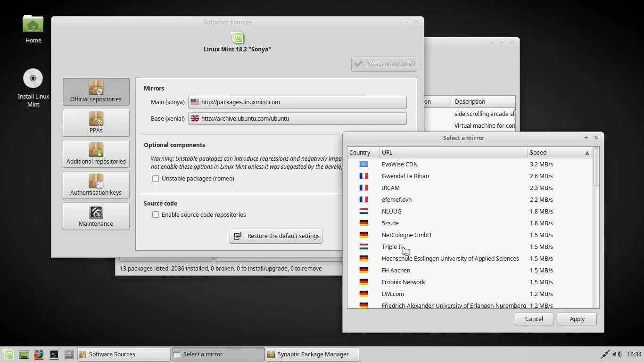Select the EvoWise CDN mirror
The height and width of the screenshot is (362, 644).
click(x=470, y=164)
